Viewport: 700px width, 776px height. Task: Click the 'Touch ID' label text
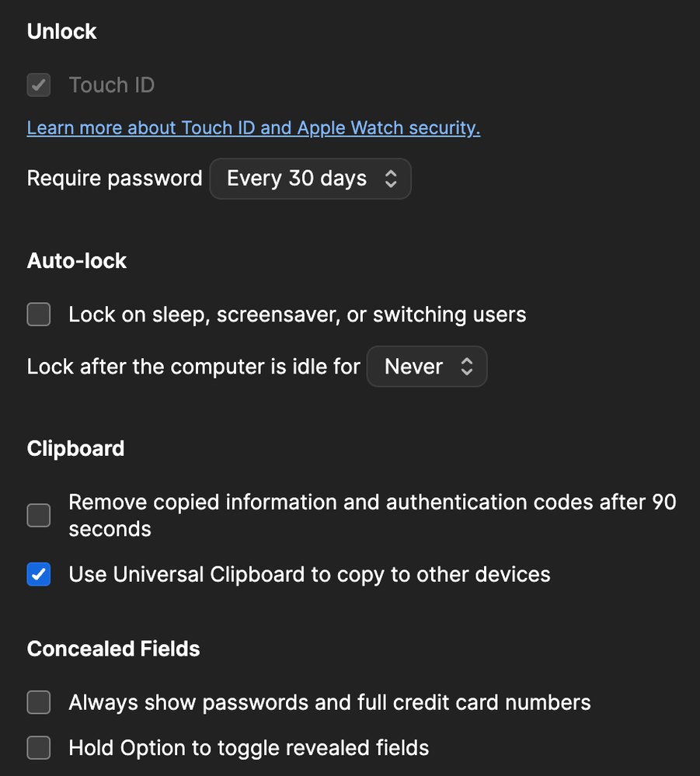[112, 85]
